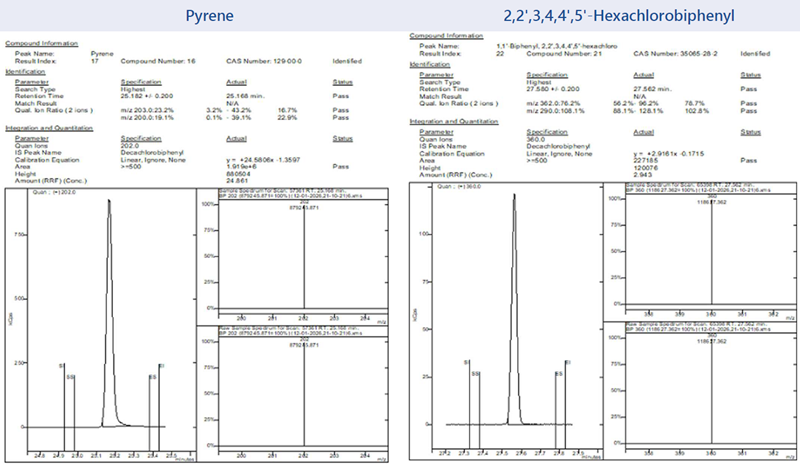Click 'Identified' status in Hexachlorobiphenyl report
The height and width of the screenshot is (466, 800).
click(x=755, y=54)
